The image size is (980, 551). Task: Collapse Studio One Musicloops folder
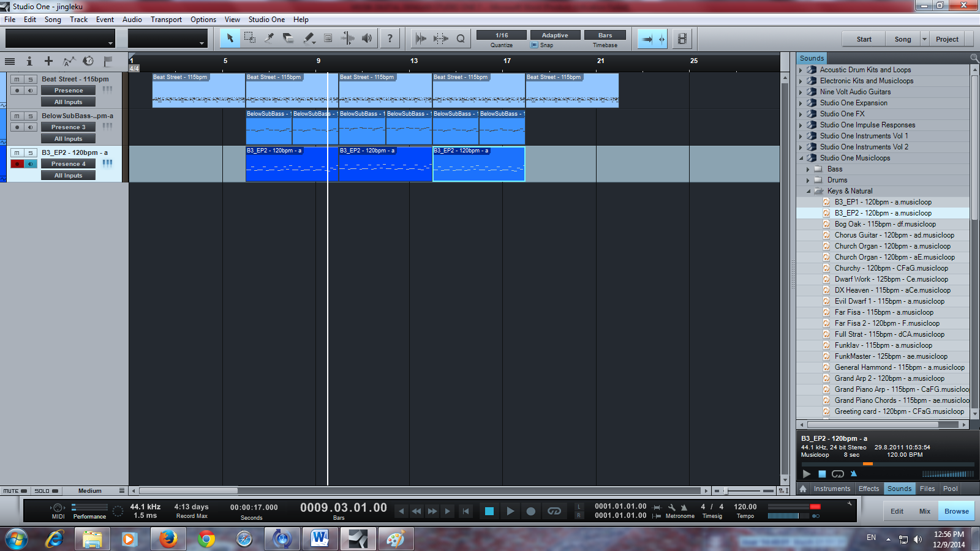[x=801, y=158]
